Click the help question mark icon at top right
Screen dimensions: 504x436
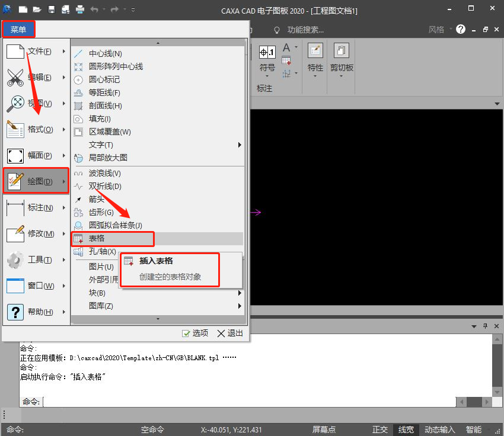click(x=461, y=29)
